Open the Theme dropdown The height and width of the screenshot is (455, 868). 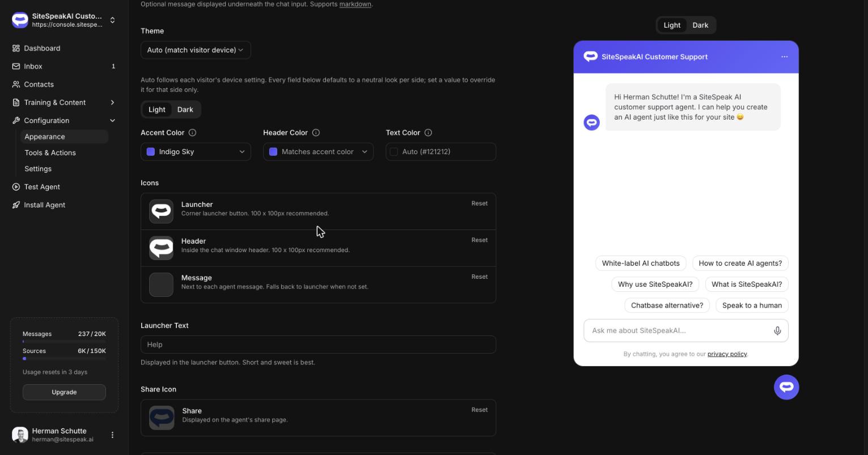pos(196,50)
